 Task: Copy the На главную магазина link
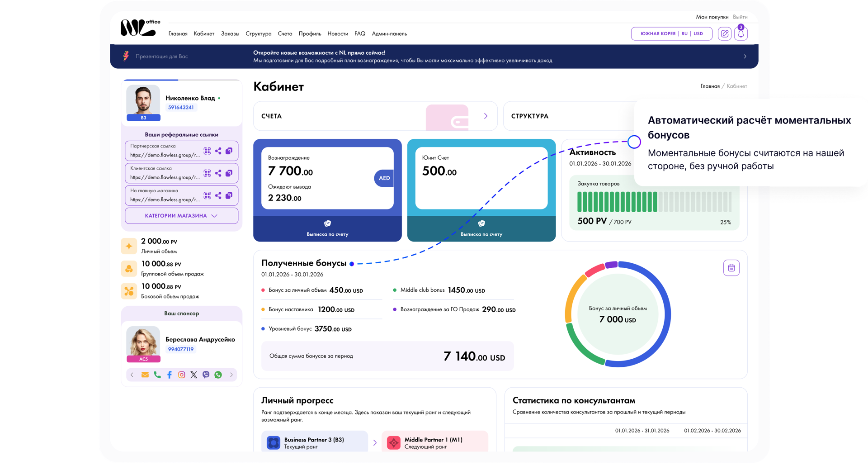coord(229,195)
